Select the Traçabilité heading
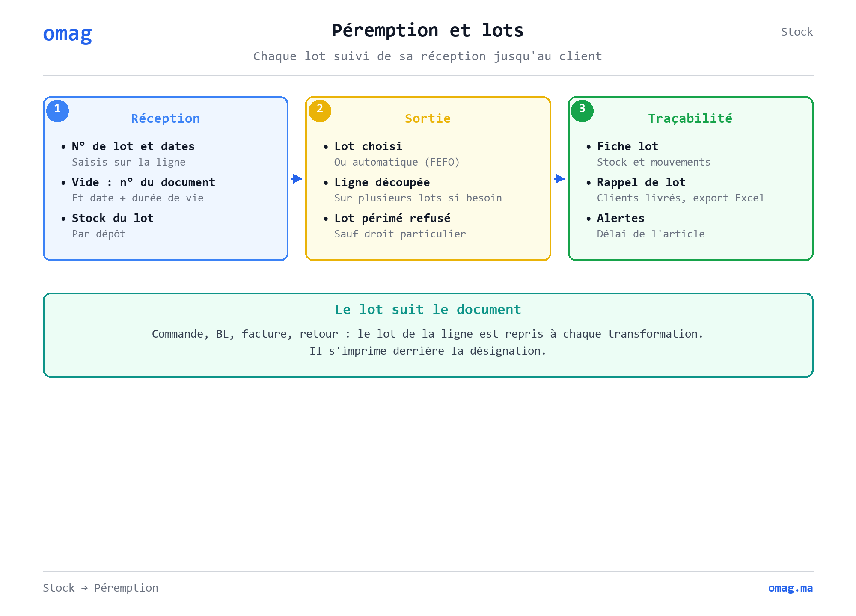The image size is (856, 616). click(690, 118)
